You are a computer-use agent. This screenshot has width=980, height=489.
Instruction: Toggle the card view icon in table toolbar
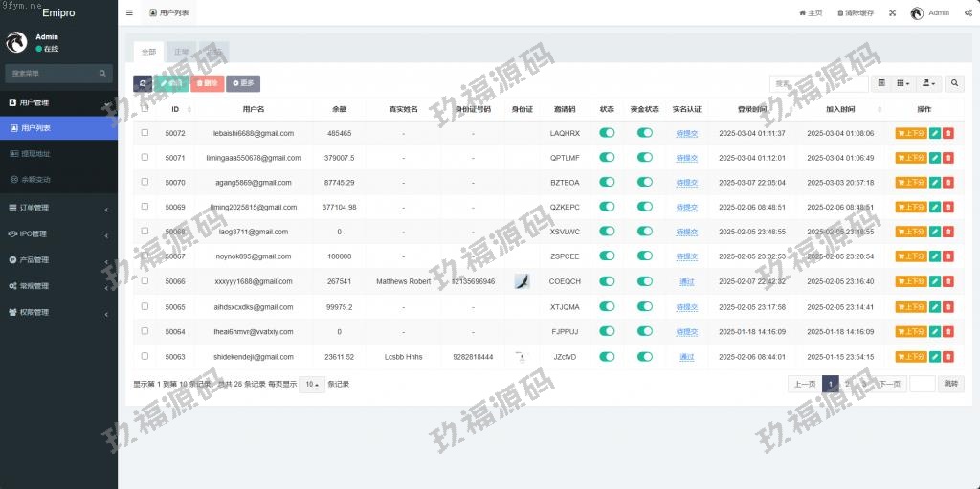[x=881, y=84]
